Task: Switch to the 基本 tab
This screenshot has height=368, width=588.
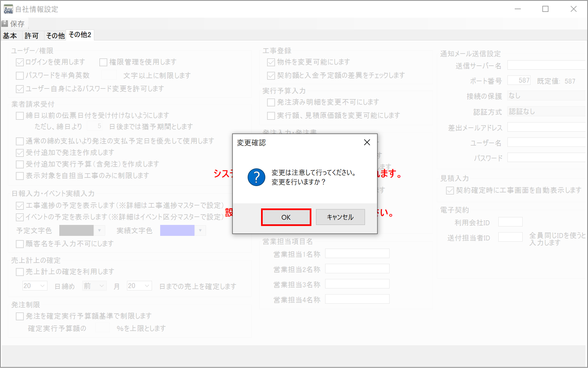Action: [10, 36]
